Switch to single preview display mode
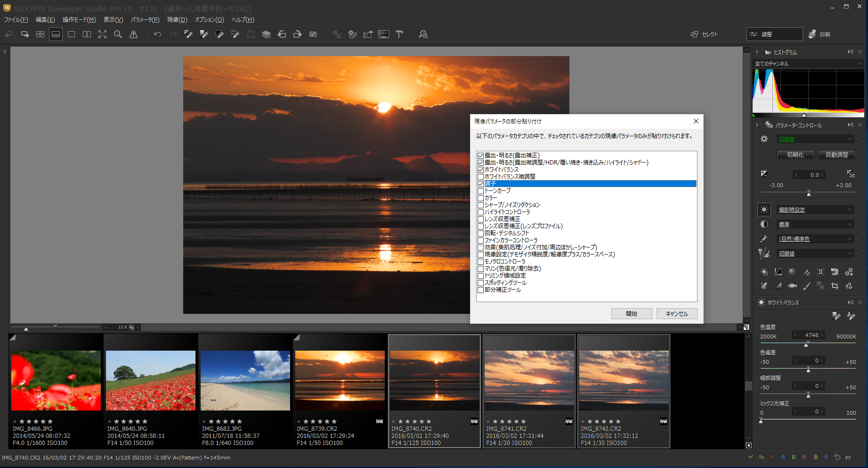This screenshot has height=468, width=868. pyautogui.click(x=72, y=34)
